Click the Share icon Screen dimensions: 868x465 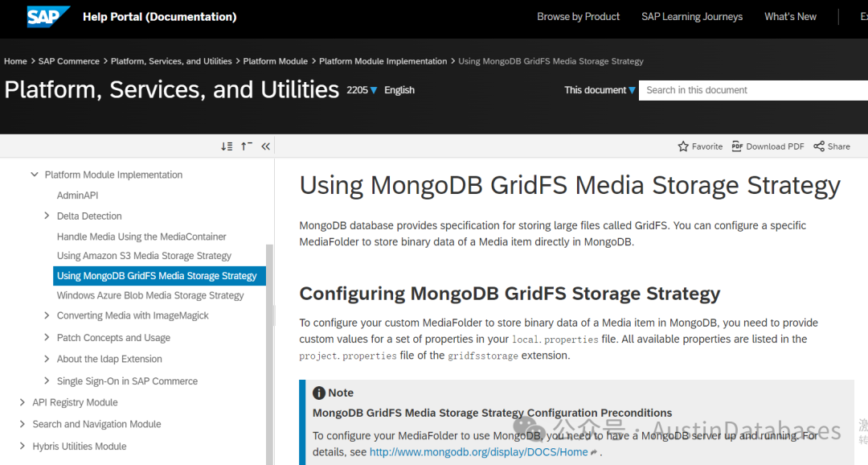pyautogui.click(x=819, y=146)
